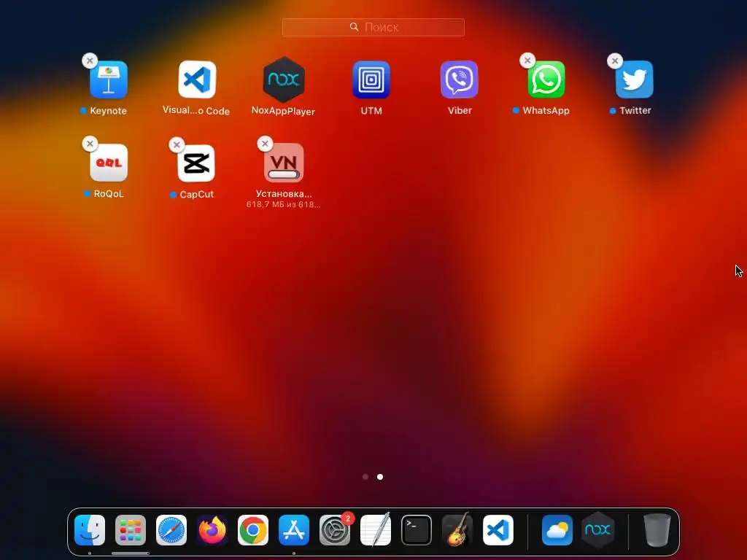Screen dimensions: 747x560
Task: Cancel VN installation via X badge
Action: tap(265, 144)
